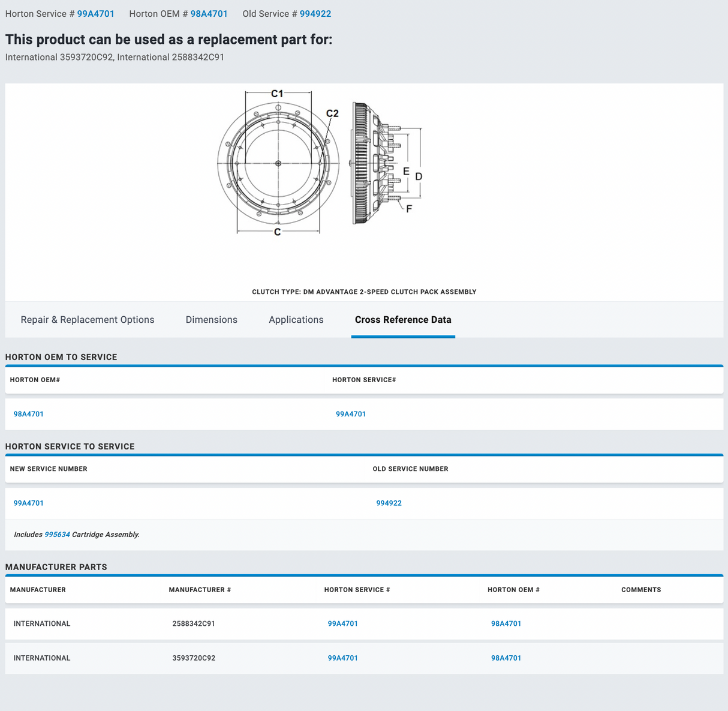Click the Comments column header
728x711 pixels.
[x=641, y=590]
